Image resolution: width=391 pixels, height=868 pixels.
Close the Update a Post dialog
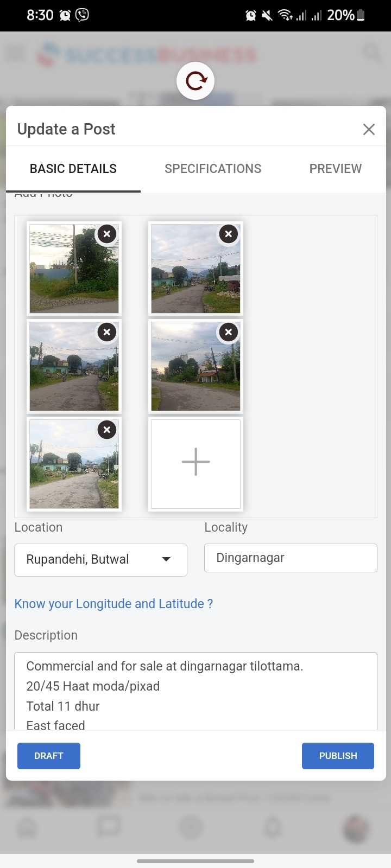[x=369, y=129]
